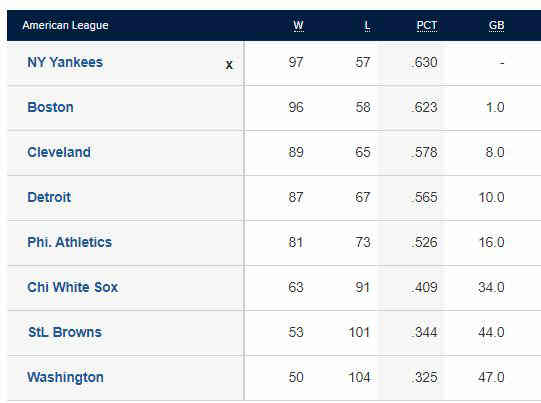
Task: Click the x marker beside NY Yankees
Action: (x=229, y=65)
